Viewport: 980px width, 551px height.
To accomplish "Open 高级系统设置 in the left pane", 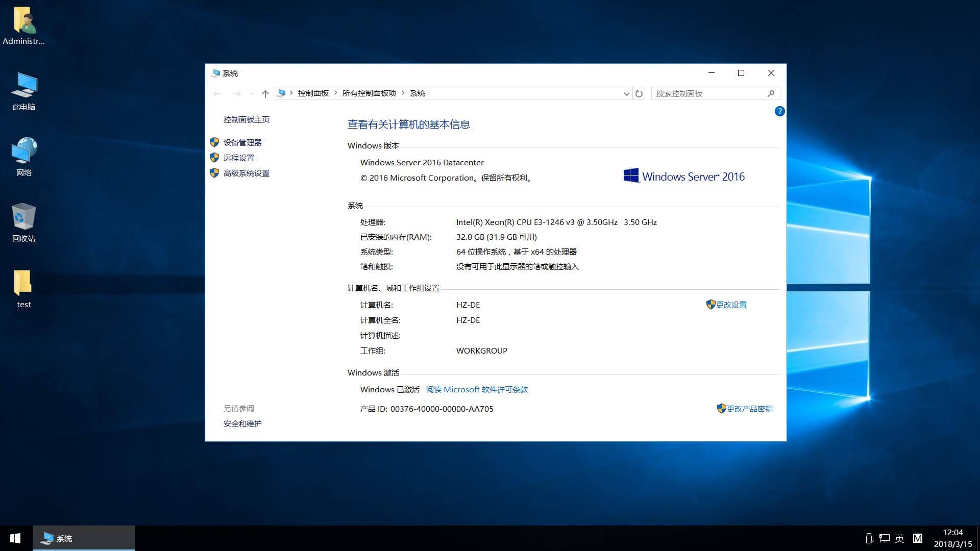I will pyautogui.click(x=246, y=173).
